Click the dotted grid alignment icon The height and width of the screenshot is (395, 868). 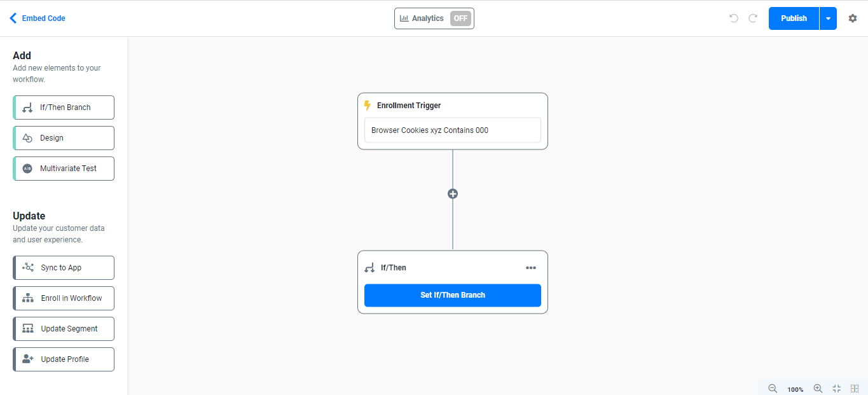click(x=855, y=389)
